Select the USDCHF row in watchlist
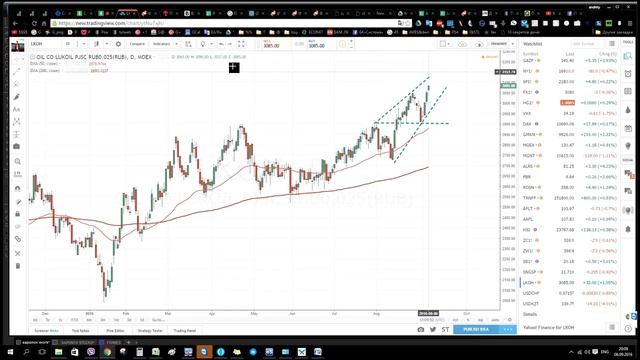This screenshot has height=360, width=640. [x=569, y=293]
